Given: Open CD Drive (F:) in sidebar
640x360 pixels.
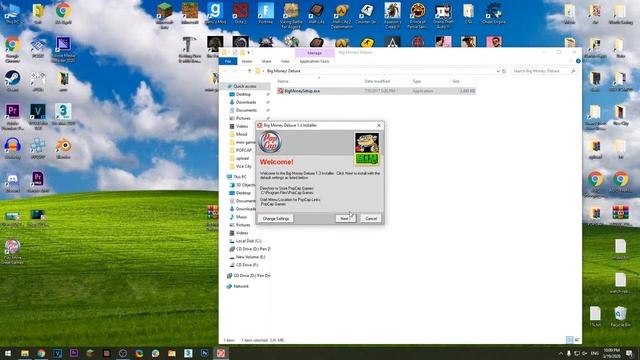Looking at the screenshot, I should click(x=247, y=265).
